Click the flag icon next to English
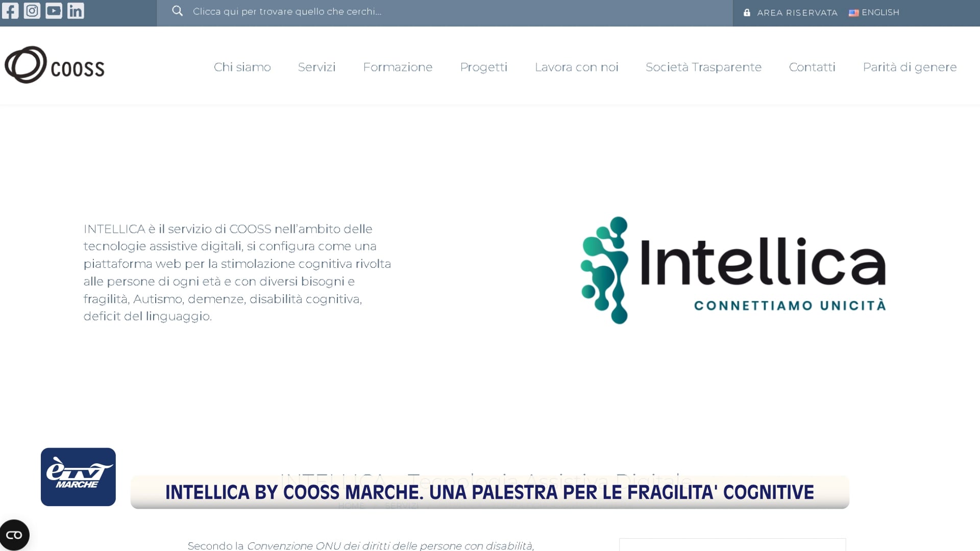Image resolution: width=980 pixels, height=551 pixels. [853, 13]
